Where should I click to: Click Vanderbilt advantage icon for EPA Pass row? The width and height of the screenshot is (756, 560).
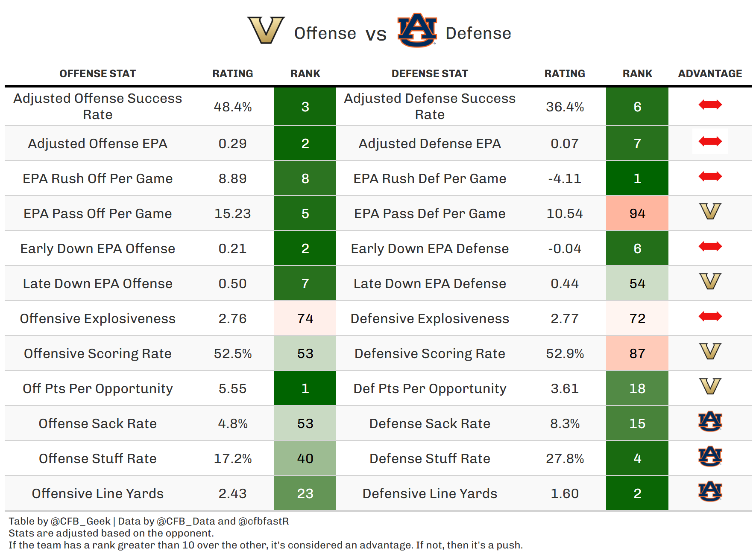coord(710,211)
